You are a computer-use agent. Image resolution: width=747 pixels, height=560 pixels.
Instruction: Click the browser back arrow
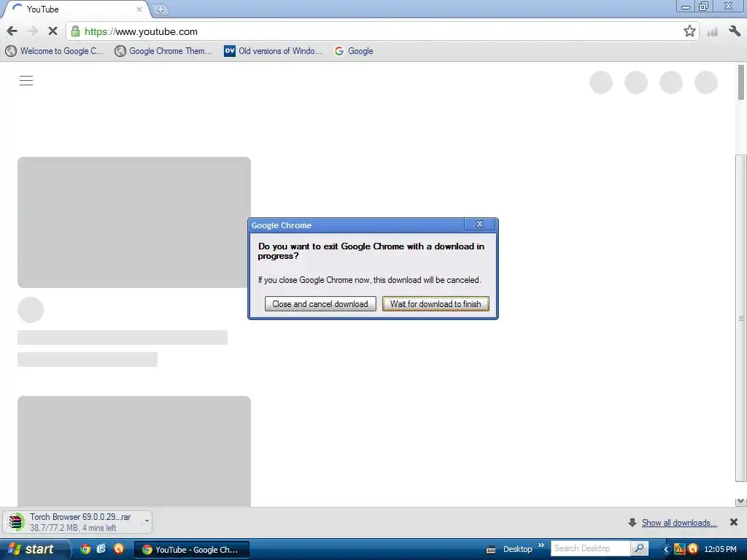tap(12, 31)
